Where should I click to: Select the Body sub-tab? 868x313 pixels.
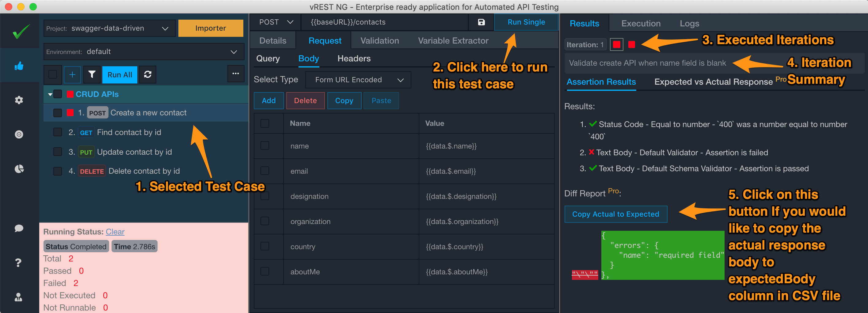pos(309,58)
